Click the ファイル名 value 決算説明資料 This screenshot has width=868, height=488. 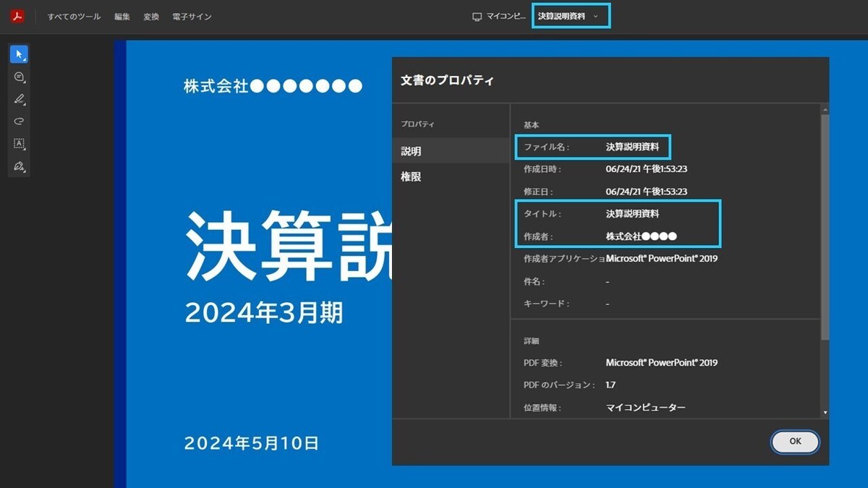tap(632, 147)
